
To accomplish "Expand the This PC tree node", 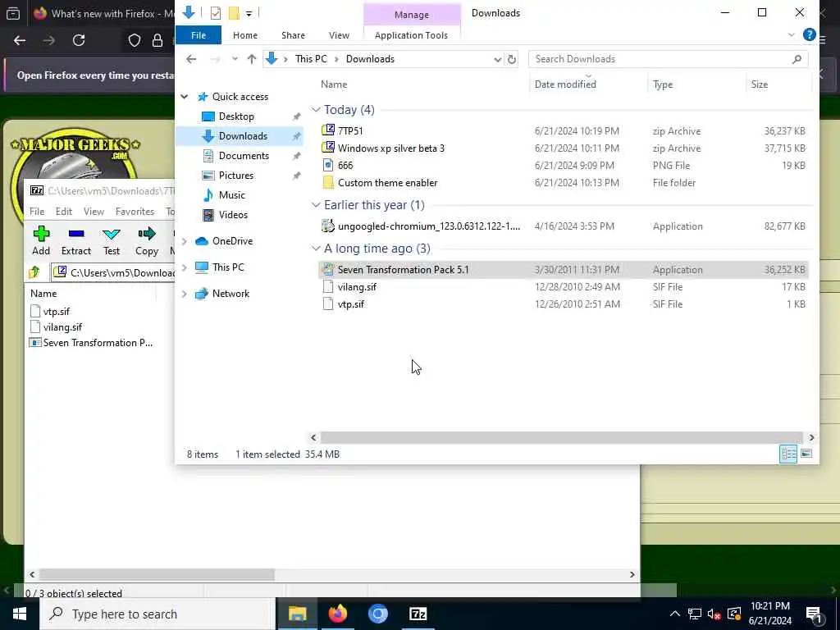I will pos(185,267).
